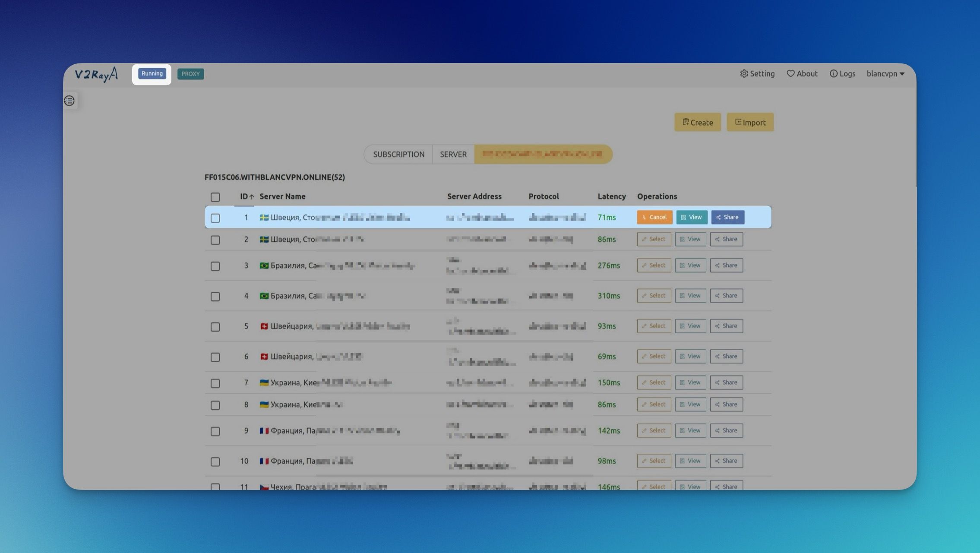Open the PROXY mode tag

point(190,74)
